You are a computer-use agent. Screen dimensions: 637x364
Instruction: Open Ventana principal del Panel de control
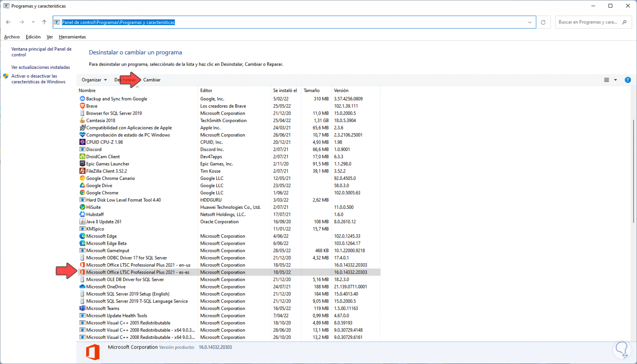click(x=41, y=52)
